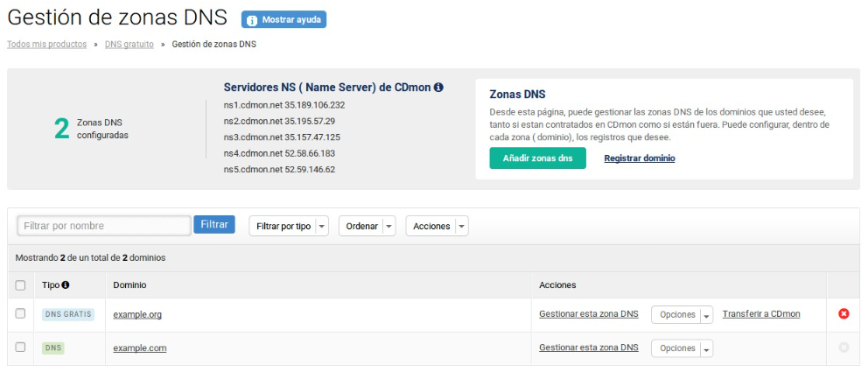This screenshot has height=372, width=868.
Task: Go to Todos mis productos breadcrumb
Action: pyautogui.click(x=46, y=44)
